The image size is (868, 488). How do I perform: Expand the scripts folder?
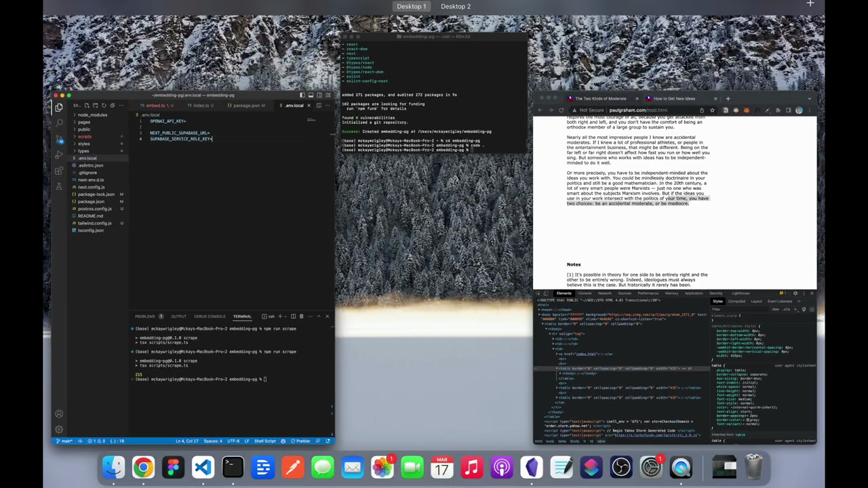[x=85, y=136]
